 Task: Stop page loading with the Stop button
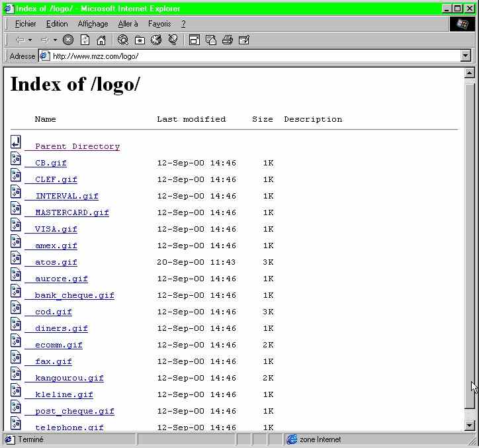(68, 40)
